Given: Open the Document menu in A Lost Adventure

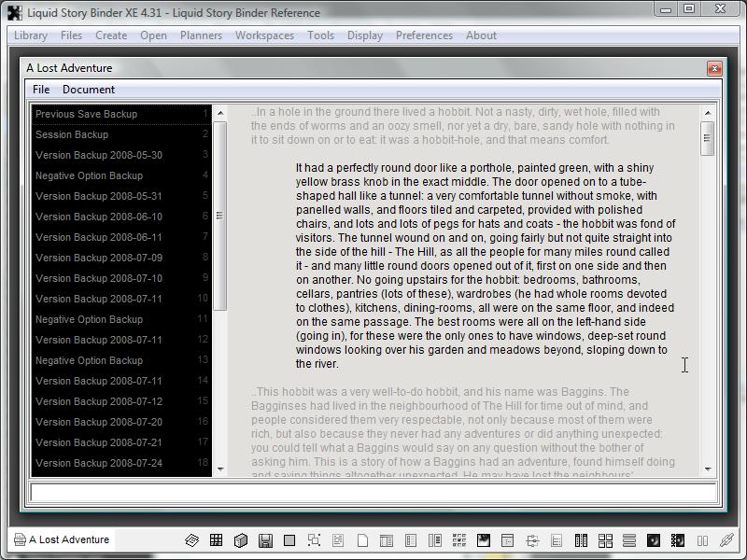Looking at the screenshot, I should [89, 90].
